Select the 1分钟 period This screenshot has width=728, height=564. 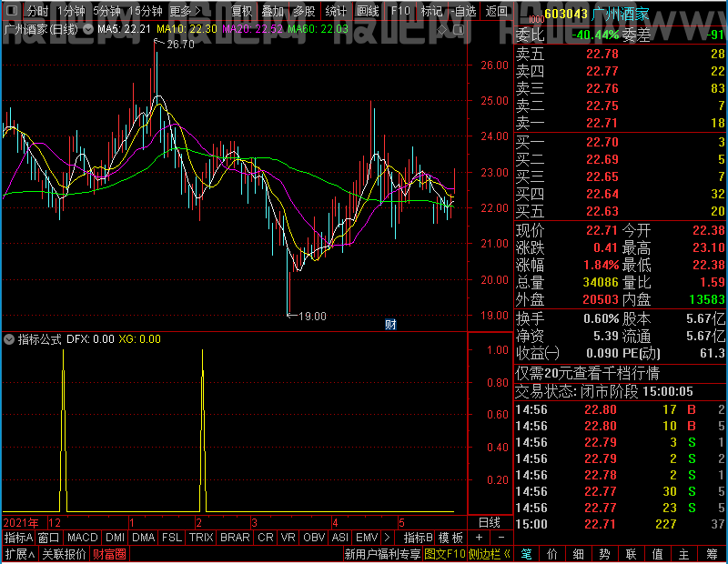71,11
